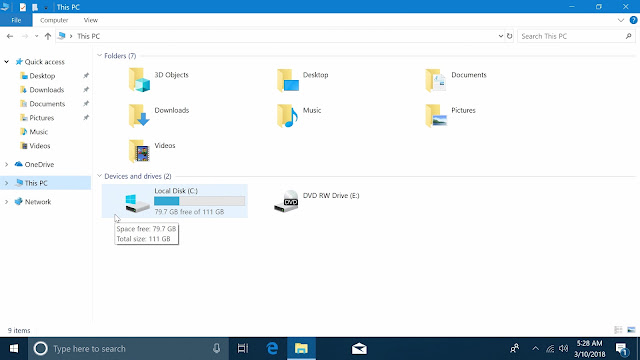The width and height of the screenshot is (640, 360).
Task: Open the Mail app from the taskbar
Action: click(359, 349)
